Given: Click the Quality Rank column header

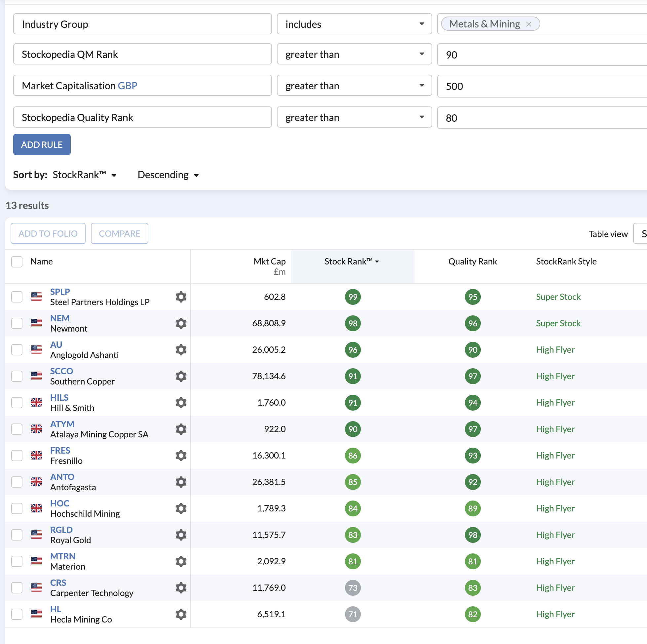Looking at the screenshot, I should 473,262.
